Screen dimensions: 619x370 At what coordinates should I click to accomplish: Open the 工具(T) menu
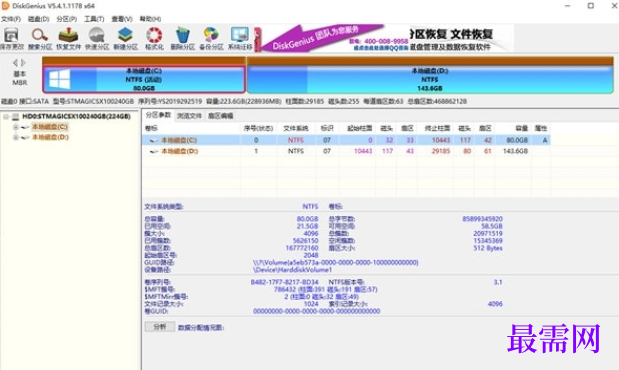94,19
